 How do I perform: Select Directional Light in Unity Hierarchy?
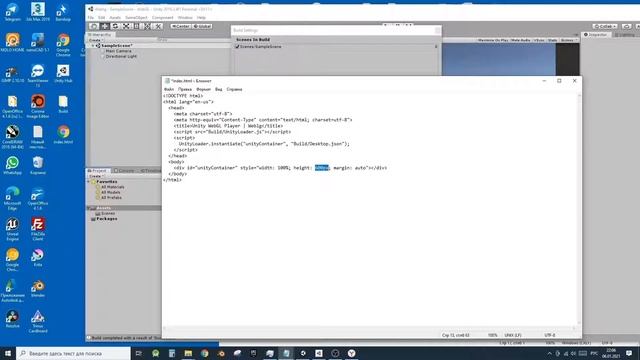[x=121, y=56]
